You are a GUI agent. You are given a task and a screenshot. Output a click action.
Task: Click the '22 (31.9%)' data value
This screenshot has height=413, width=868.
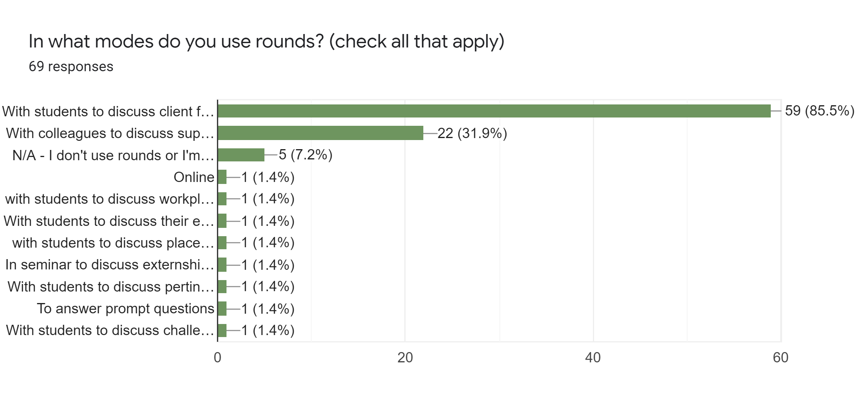(472, 133)
